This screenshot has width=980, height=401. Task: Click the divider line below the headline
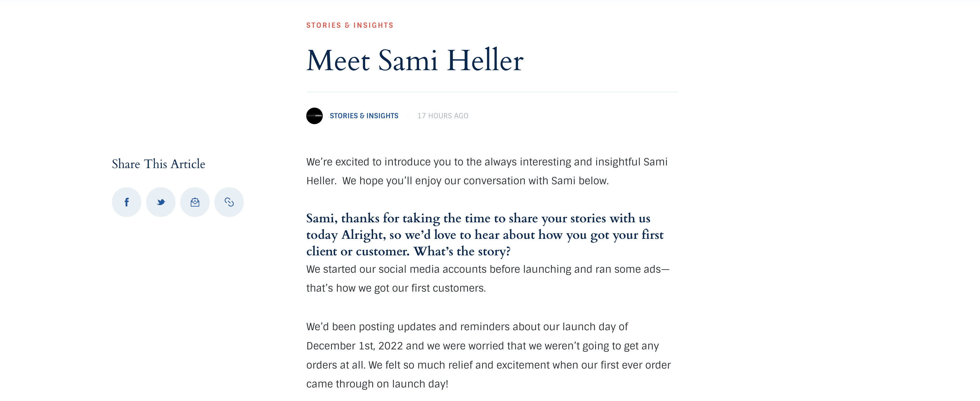tap(491, 92)
